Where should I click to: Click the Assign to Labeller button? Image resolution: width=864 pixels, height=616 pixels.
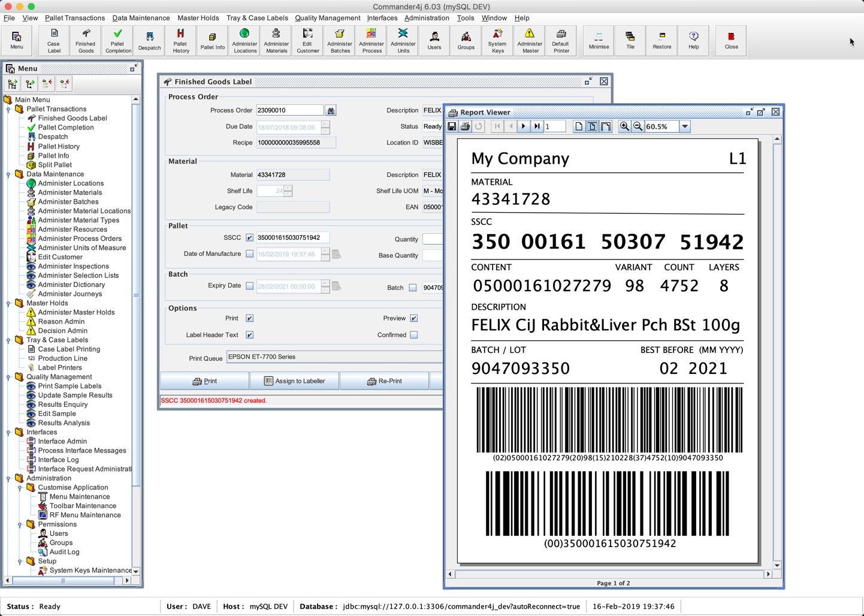(x=294, y=381)
